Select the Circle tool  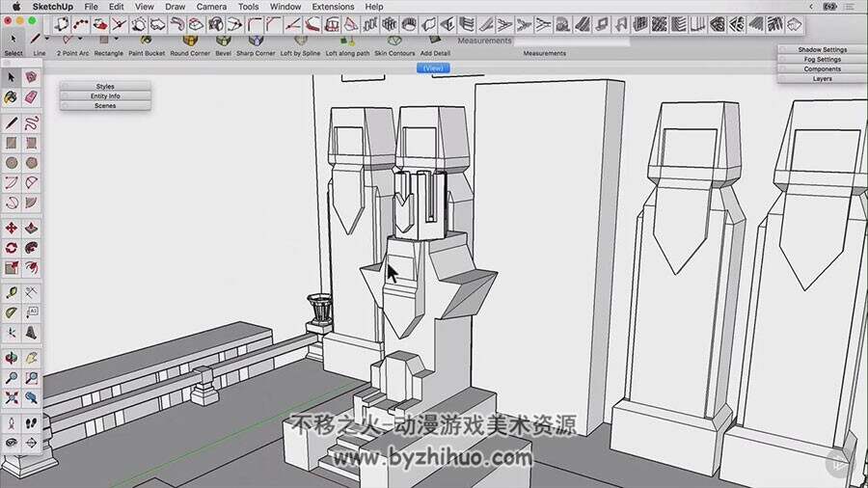[x=12, y=163]
